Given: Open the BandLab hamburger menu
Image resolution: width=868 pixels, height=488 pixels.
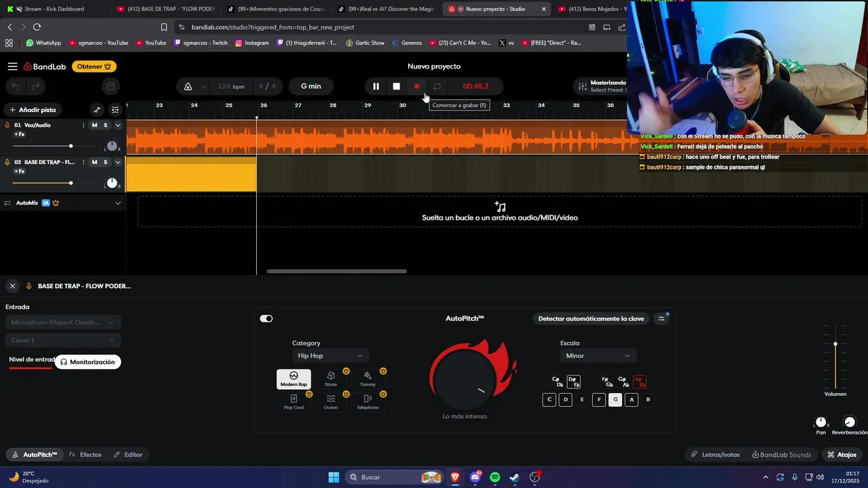Looking at the screenshot, I should click(x=13, y=66).
